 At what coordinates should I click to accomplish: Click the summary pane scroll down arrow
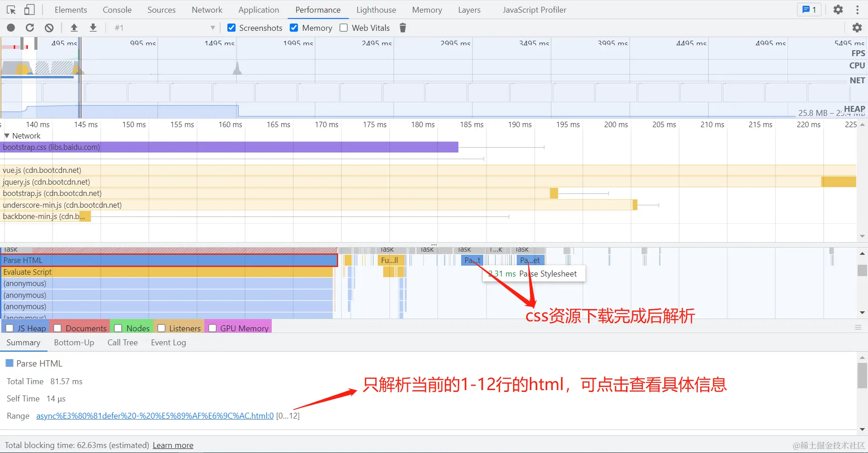tap(862, 429)
